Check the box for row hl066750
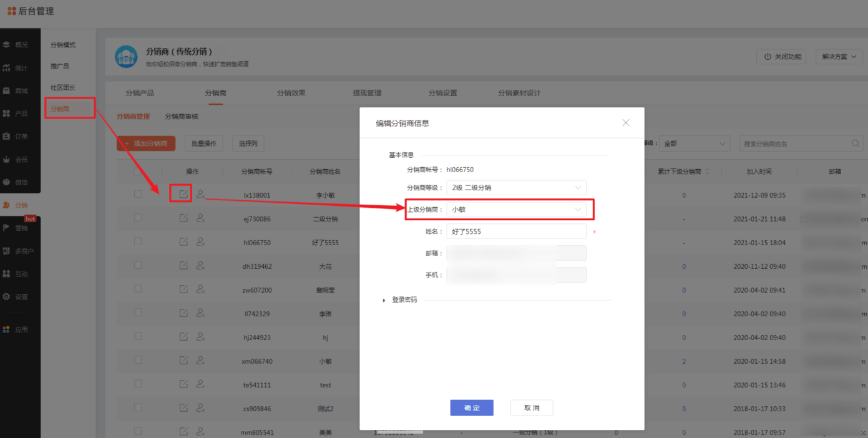This screenshot has height=438, width=868. coord(138,241)
